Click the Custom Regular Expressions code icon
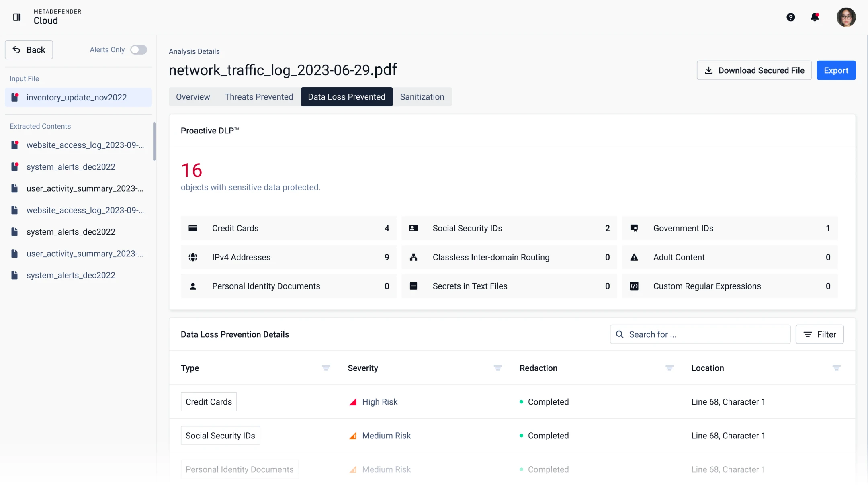868x487 pixels. [634, 286]
